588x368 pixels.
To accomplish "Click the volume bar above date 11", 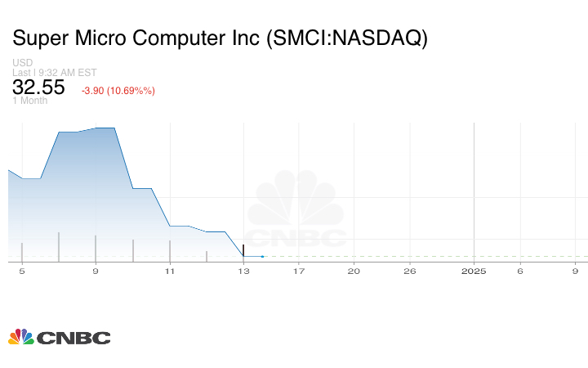I will pyautogui.click(x=169, y=250).
